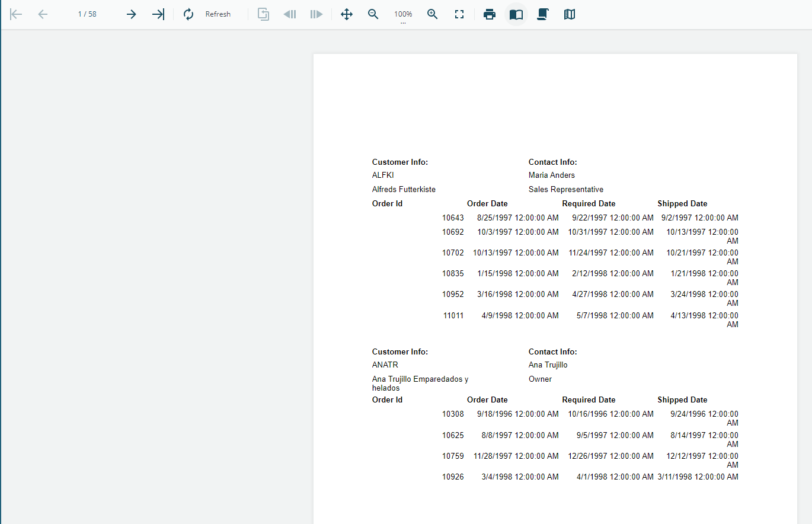Select the pan tool in the toolbar
Image resolution: width=812 pixels, height=524 pixels.
346,14
